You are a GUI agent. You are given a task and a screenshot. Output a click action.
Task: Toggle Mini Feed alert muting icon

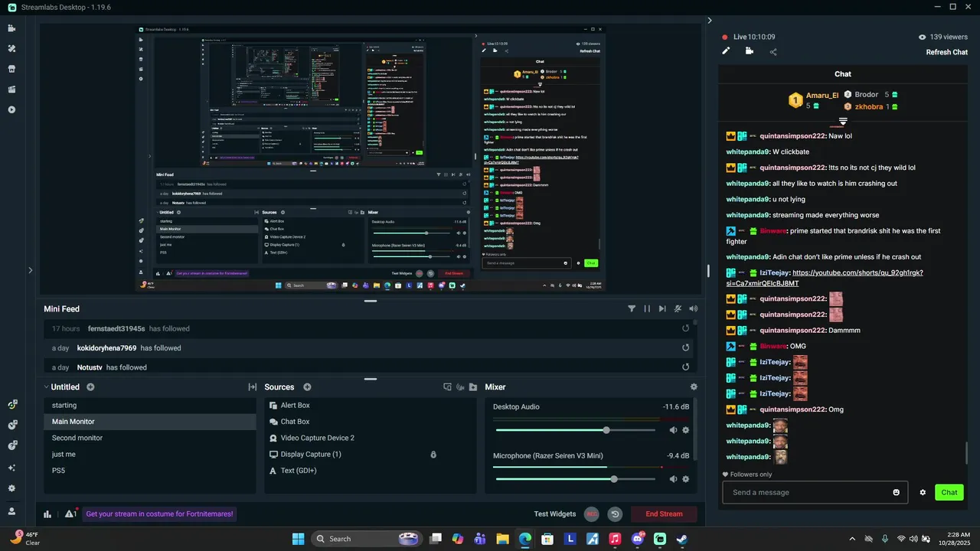pos(678,309)
